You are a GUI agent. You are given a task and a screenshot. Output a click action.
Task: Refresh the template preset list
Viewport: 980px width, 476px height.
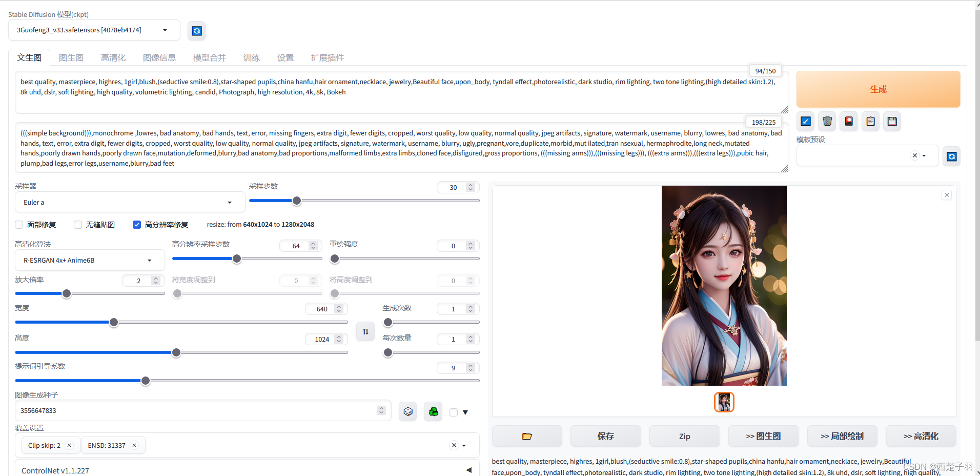click(952, 156)
